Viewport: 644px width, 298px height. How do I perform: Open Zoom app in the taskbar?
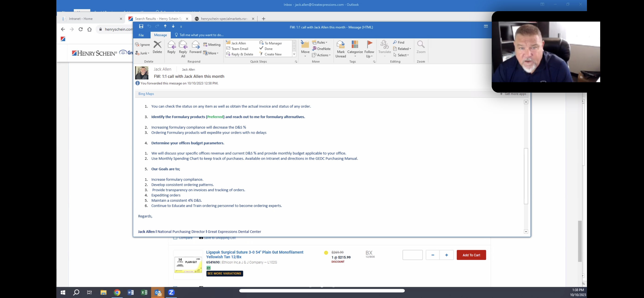point(171,292)
